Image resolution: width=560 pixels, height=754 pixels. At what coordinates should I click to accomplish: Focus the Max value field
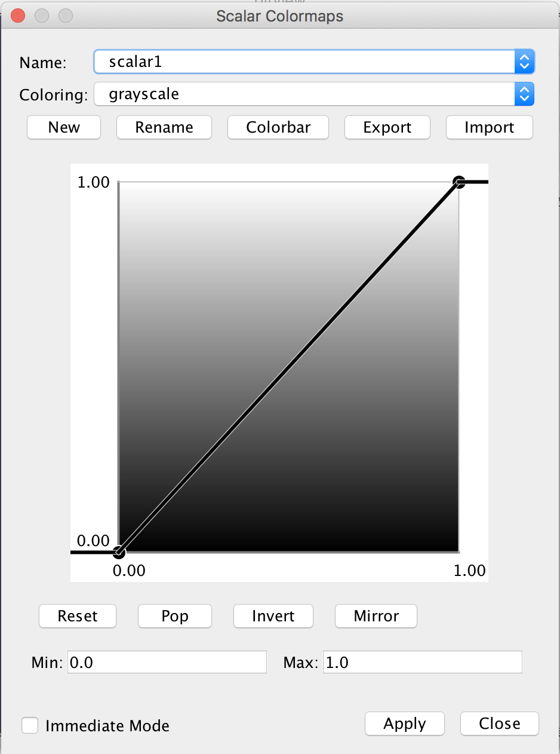[422, 663]
